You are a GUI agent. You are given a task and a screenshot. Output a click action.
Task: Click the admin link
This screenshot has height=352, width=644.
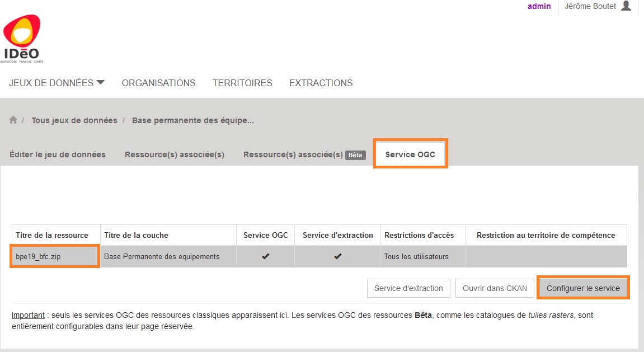point(539,6)
